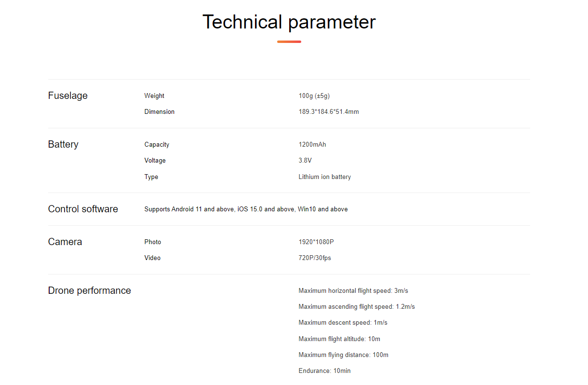The width and height of the screenshot is (588, 385).
Task: Select the Camera section heading
Action: click(65, 242)
